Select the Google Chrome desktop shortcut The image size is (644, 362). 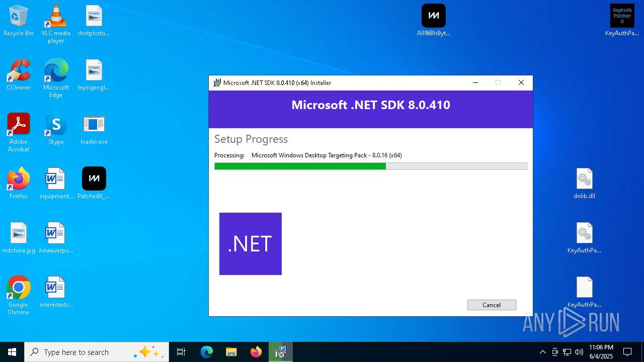(x=19, y=296)
